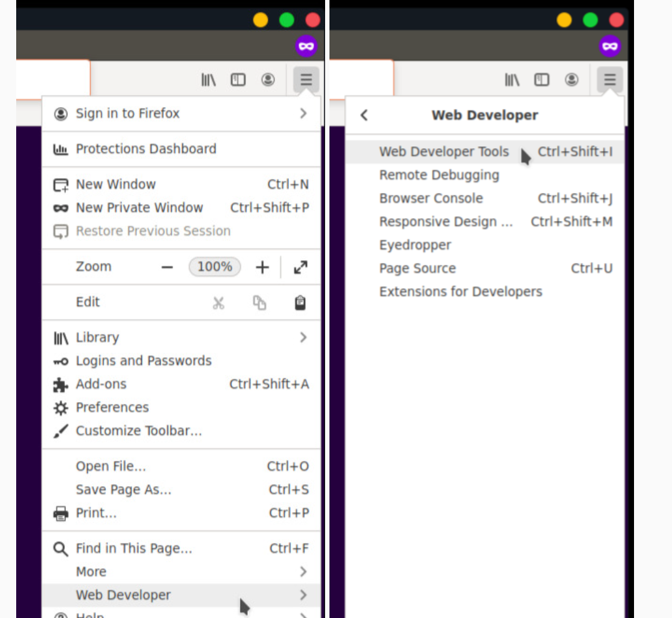Enter full screen using the arrows icon

pyautogui.click(x=300, y=268)
